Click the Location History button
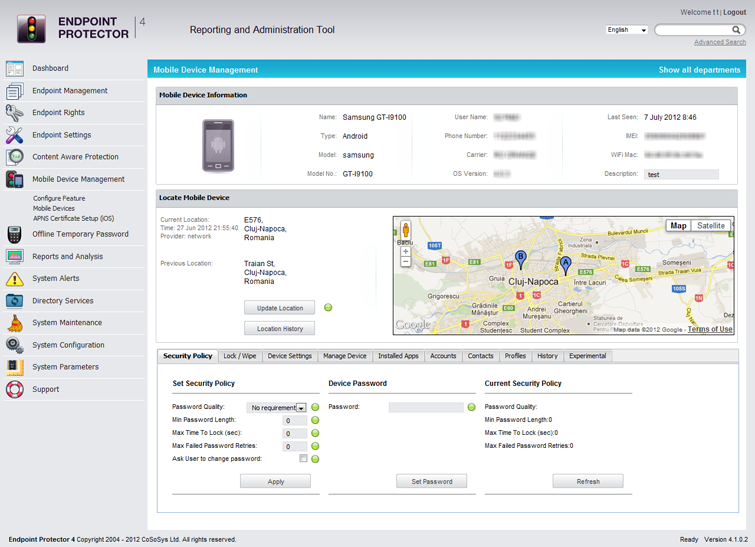The image size is (755, 547). pyautogui.click(x=280, y=329)
